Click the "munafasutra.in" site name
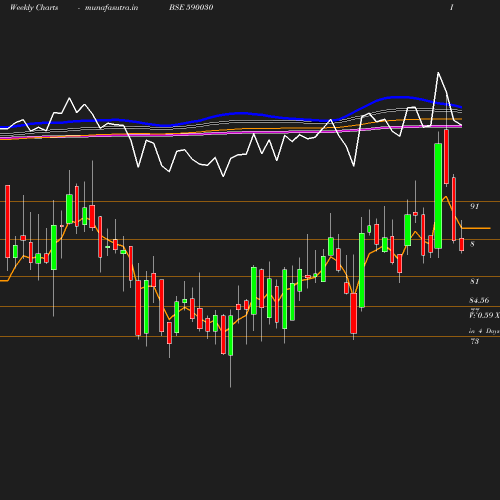Image resolution: width=500 pixels, height=500 pixels. tap(111, 8)
